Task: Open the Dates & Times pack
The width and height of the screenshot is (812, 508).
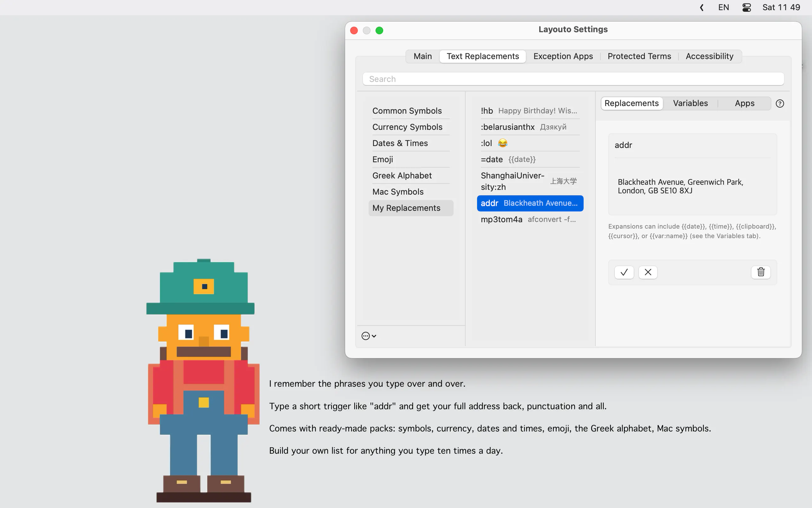Action: [x=411, y=143]
